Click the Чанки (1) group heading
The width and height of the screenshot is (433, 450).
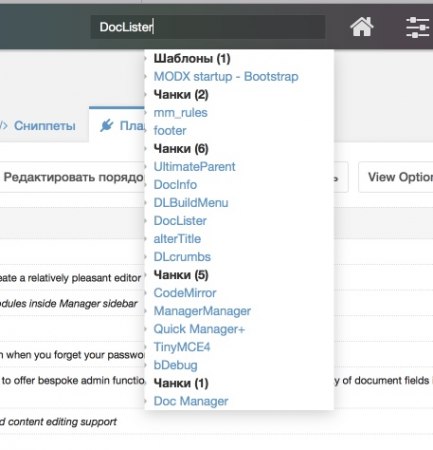[181, 383]
